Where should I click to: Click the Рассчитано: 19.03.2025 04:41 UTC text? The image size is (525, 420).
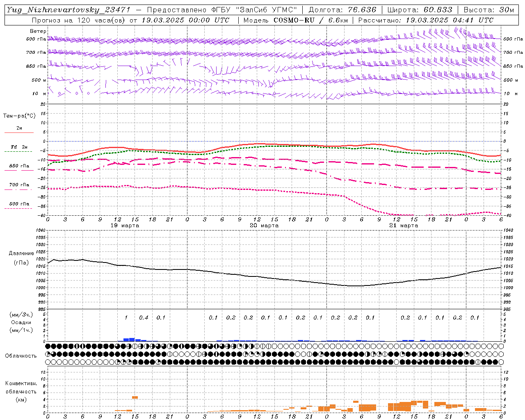point(426,20)
